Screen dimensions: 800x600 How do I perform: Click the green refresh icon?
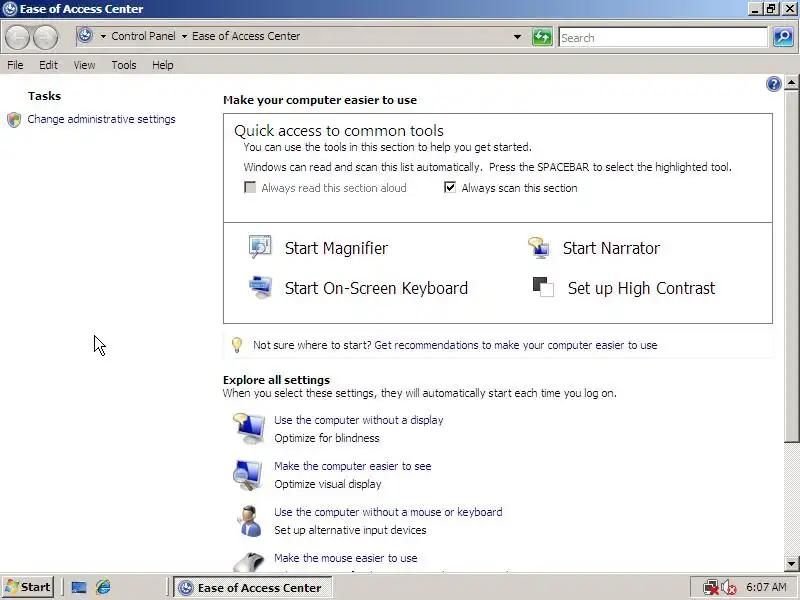[x=542, y=37]
